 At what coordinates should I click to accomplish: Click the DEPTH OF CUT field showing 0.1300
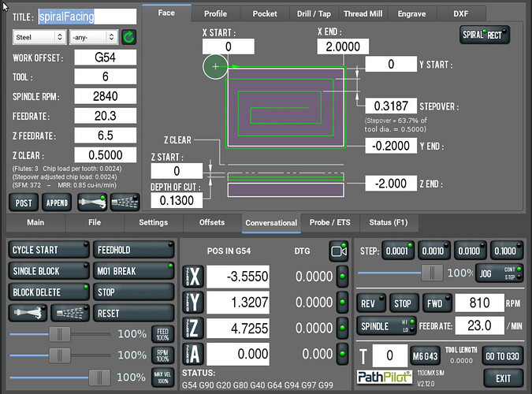[177, 200]
